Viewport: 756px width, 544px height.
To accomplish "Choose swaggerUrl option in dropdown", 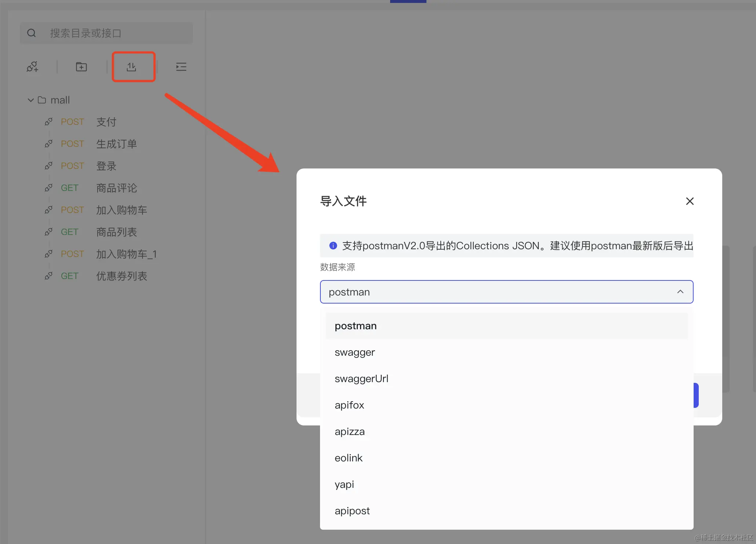I will pyautogui.click(x=361, y=379).
